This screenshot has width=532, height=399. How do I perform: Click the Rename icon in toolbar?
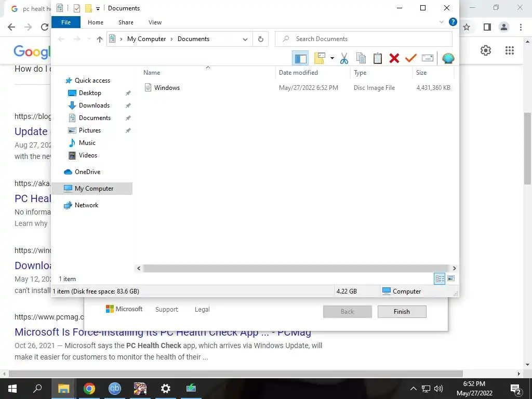click(428, 58)
